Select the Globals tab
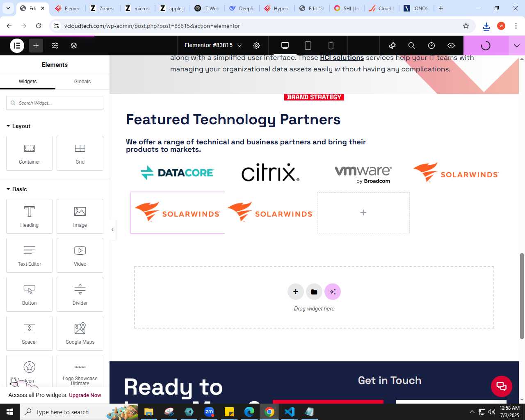Screen dimensions: 525x420 tap(82, 82)
